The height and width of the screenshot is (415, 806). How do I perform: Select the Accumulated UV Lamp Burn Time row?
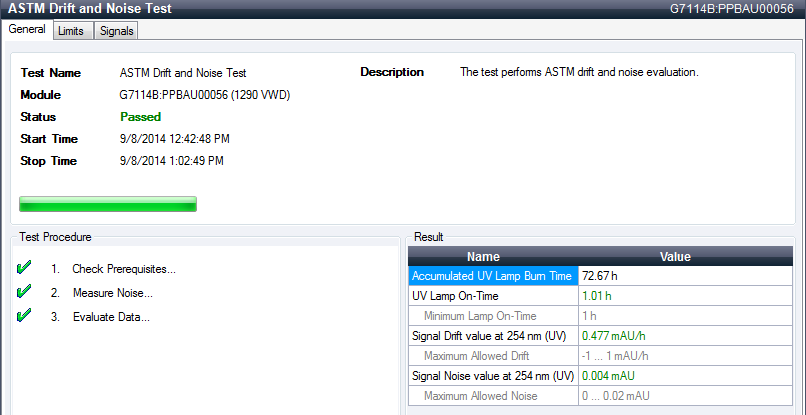[493, 276]
